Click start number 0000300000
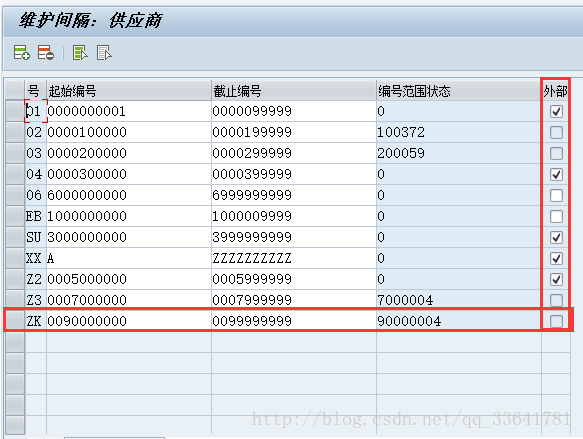 click(129, 174)
